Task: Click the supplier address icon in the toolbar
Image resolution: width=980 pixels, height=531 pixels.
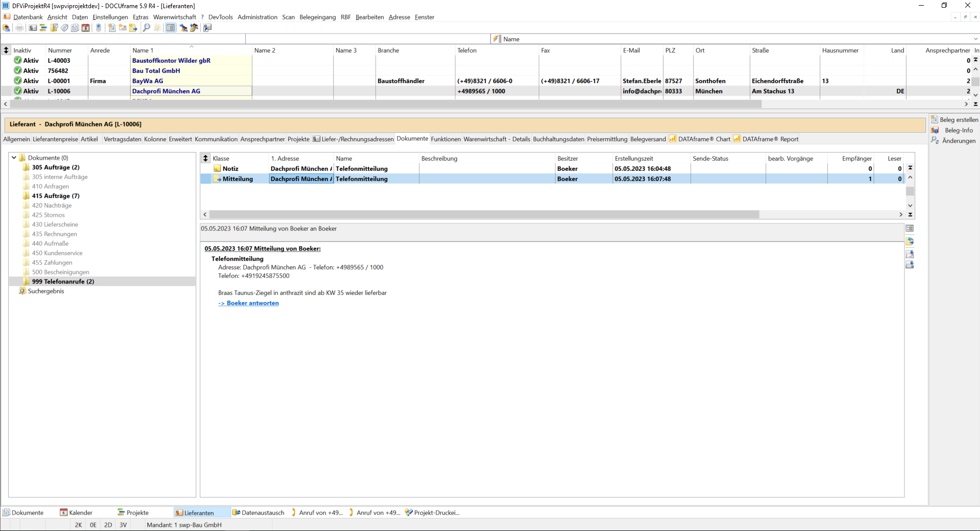Action: tap(6, 28)
